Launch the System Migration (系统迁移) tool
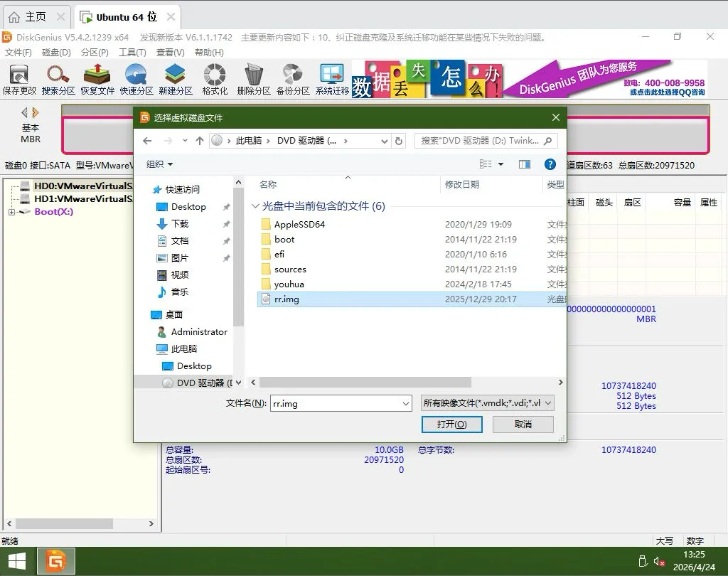This screenshot has width=728, height=576. point(332,79)
